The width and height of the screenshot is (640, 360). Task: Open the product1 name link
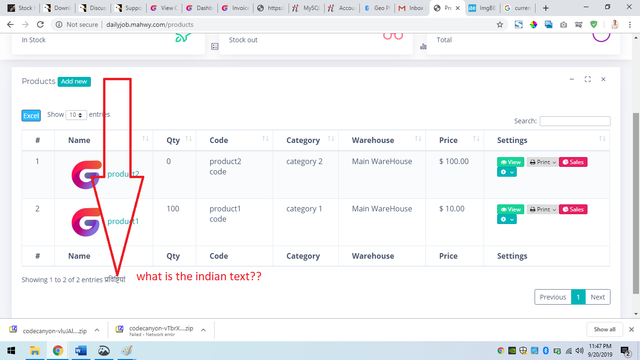pyautogui.click(x=123, y=222)
